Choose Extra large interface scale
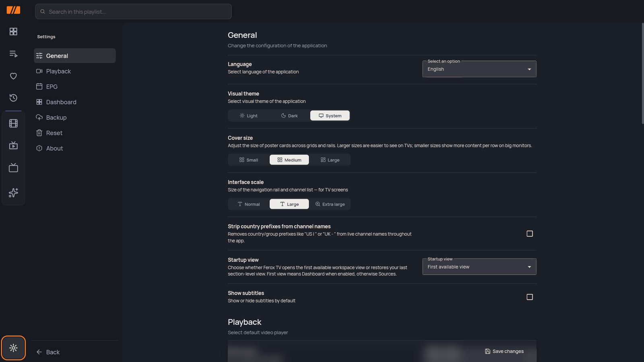Image resolution: width=644 pixels, height=362 pixels. click(330, 204)
